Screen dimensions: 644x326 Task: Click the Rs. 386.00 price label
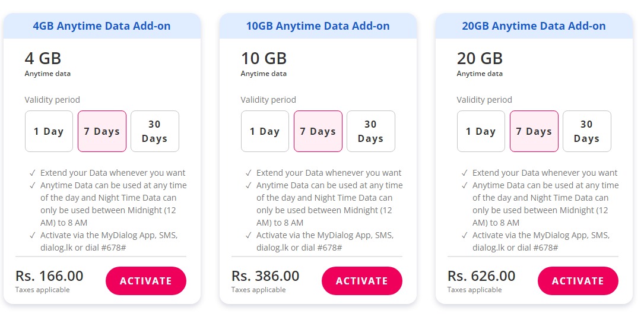tap(265, 276)
